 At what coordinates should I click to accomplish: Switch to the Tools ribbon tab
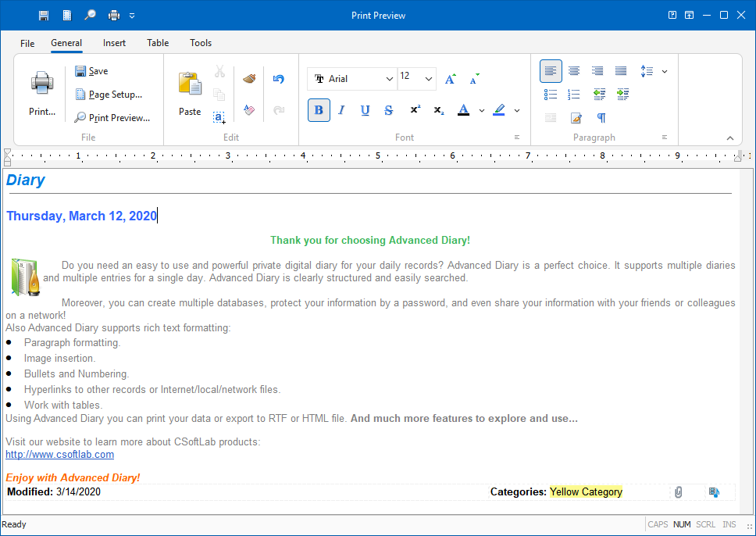coord(201,43)
